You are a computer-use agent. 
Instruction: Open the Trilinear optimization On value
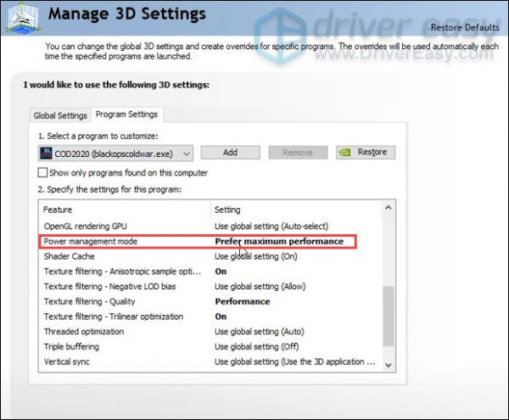pyautogui.click(x=221, y=316)
